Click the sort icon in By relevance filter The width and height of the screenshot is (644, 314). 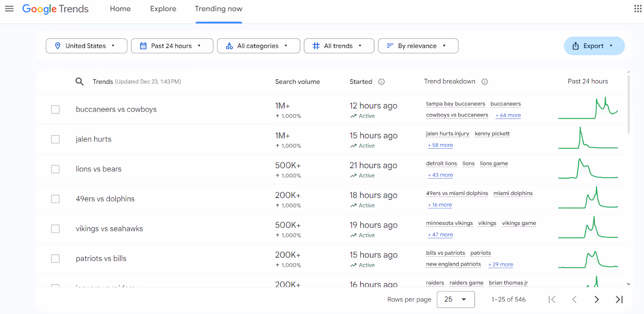tap(390, 46)
